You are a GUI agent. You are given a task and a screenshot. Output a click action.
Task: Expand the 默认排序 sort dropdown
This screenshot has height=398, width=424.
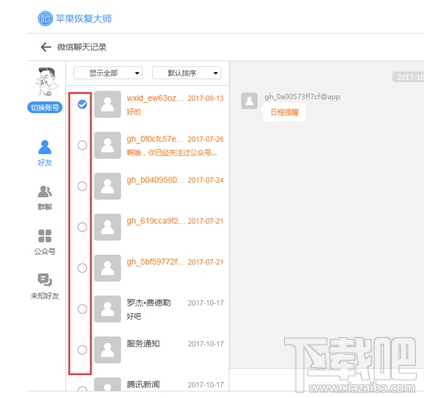click(187, 73)
